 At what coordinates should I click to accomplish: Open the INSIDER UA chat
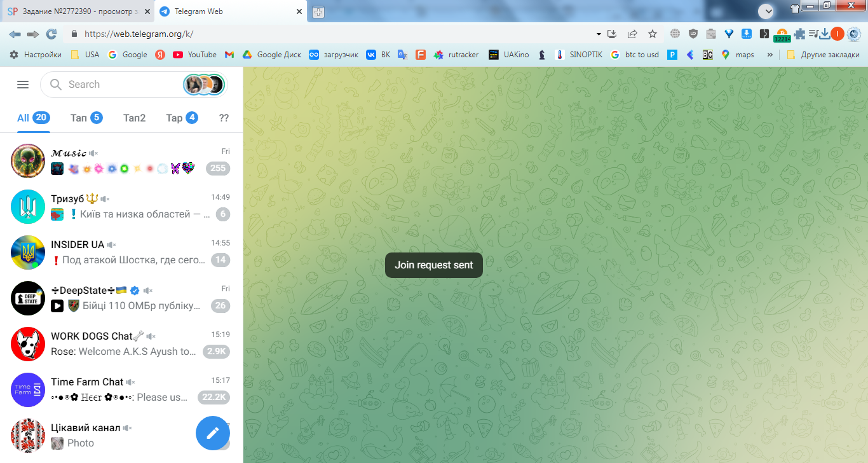coord(121,252)
